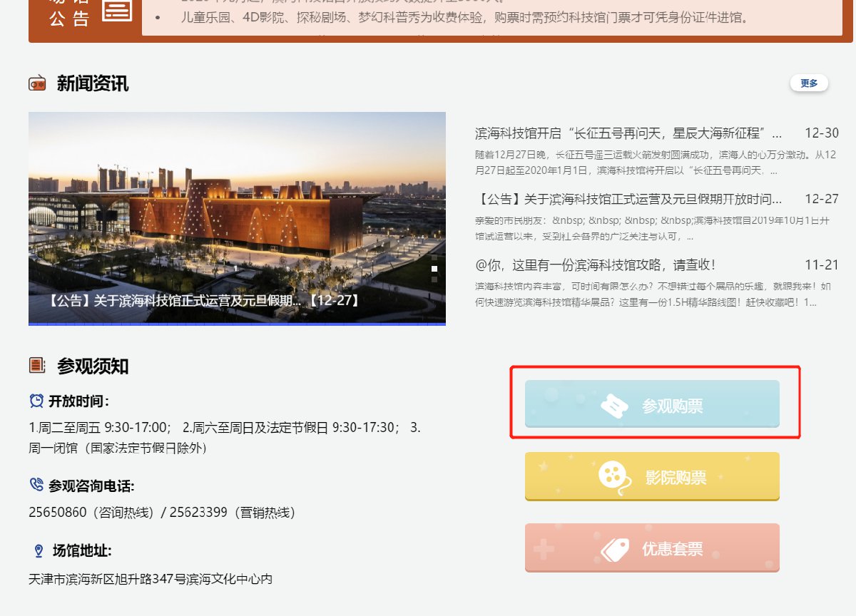Click address 天津市滨海新区旭升路347号滨海文化中心内
Screen dimensions: 856x616
(x=151, y=579)
